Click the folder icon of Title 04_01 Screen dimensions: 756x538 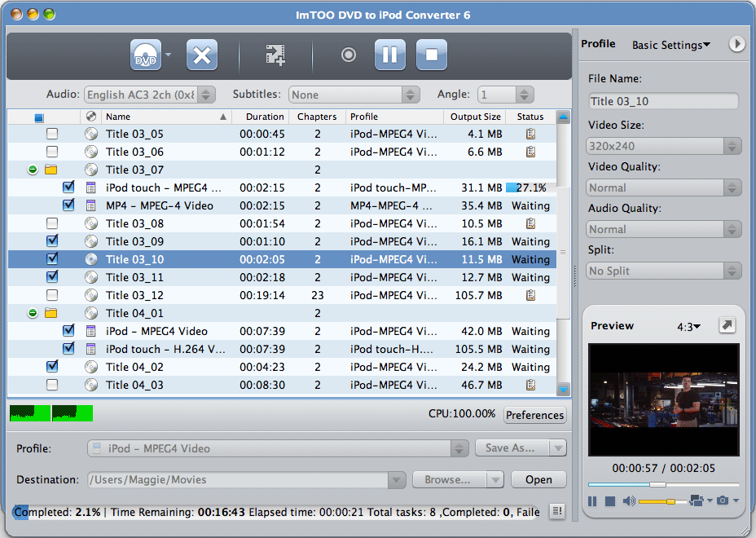(x=51, y=313)
